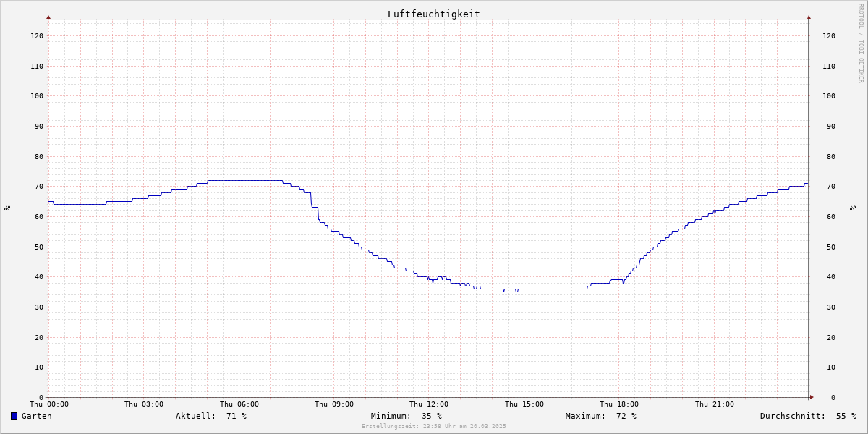The image size is (868, 434).
Task: Select the Minimum: 35 % value
Action: [407, 416]
